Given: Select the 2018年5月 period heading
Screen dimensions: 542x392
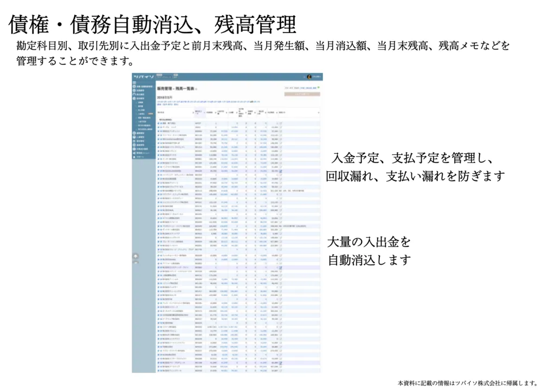Looking at the screenshot, I should (x=165, y=97).
